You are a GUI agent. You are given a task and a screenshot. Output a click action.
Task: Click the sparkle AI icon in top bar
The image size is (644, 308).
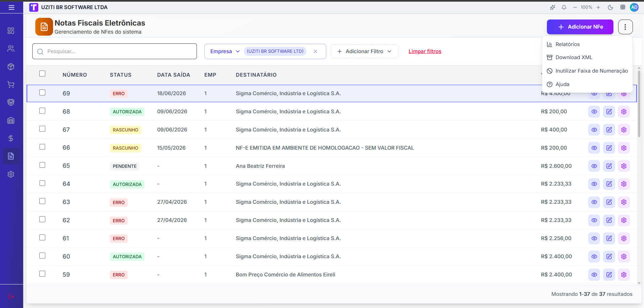pyautogui.click(x=553, y=7)
